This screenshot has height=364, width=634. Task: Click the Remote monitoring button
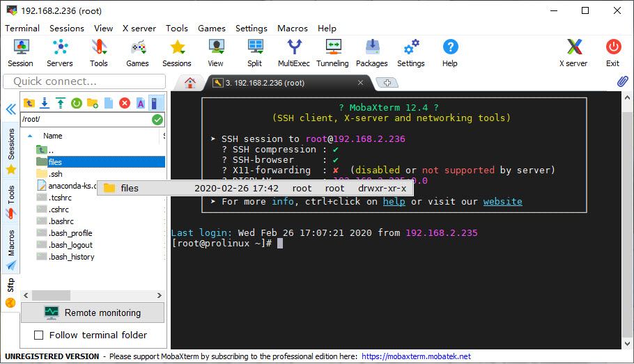pyautogui.click(x=93, y=312)
